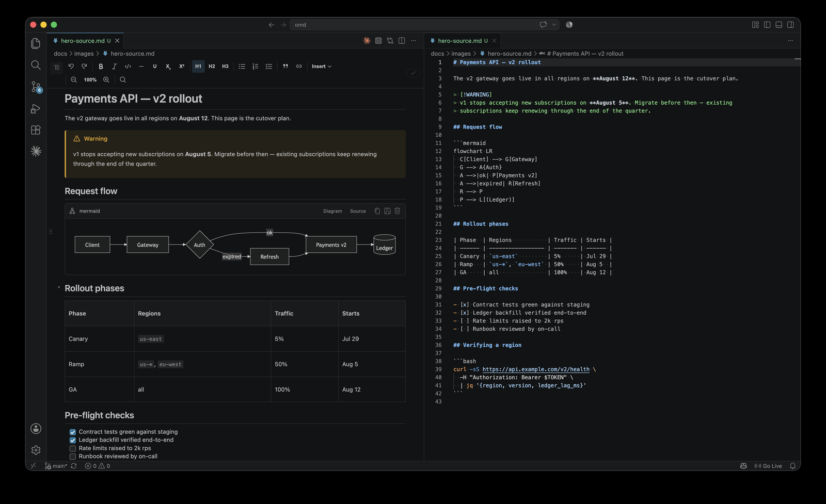Apply subscript formatting
The width and height of the screenshot is (826, 504).
168,66
